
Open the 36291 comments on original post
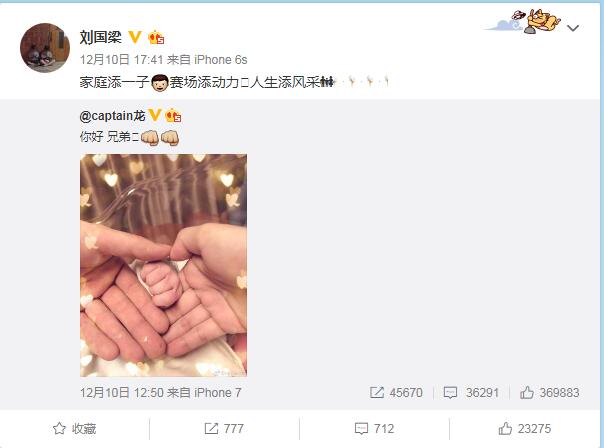click(x=471, y=393)
